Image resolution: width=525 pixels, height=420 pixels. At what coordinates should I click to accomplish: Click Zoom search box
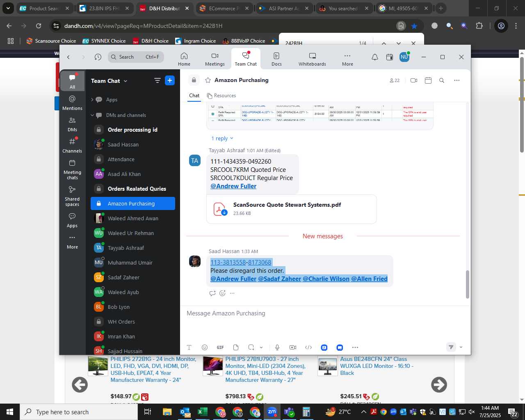click(x=136, y=57)
